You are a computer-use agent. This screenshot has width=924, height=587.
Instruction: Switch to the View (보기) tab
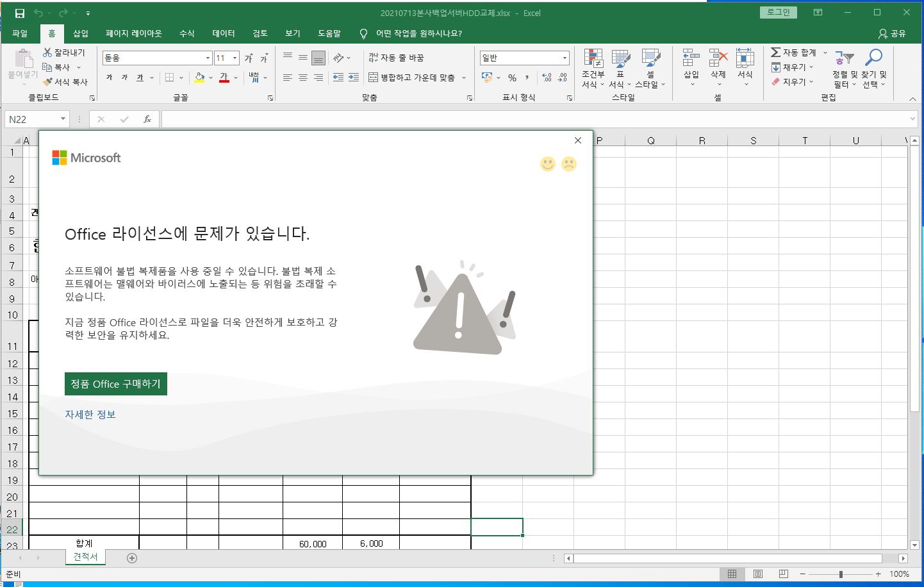[293, 33]
